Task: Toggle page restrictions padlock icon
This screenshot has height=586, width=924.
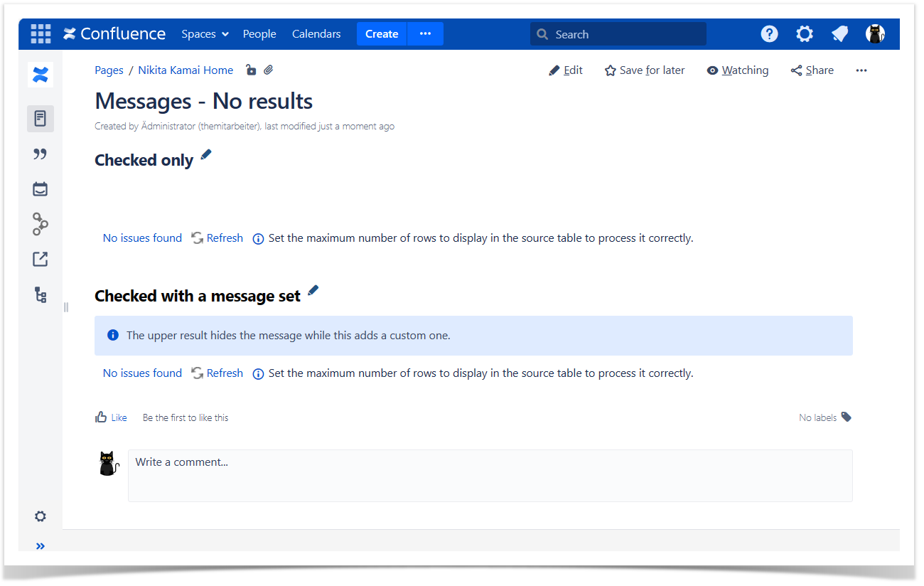Action: 250,70
